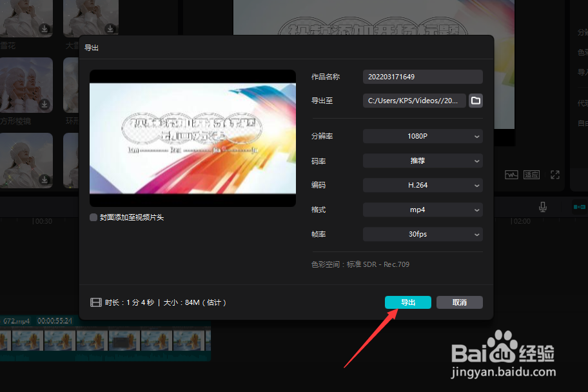Open the 格式 mp4 dropdown
This screenshot has width=588, height=392.
(x=423, y=210)
